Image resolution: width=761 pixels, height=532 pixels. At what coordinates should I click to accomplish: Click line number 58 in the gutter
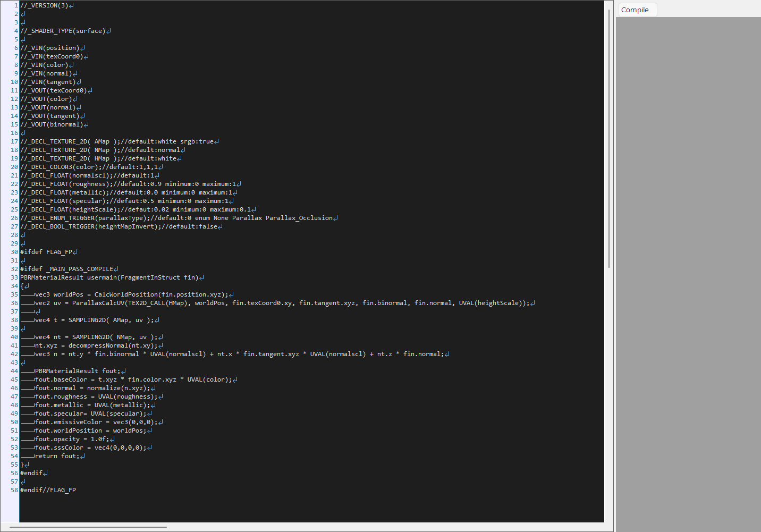coord(14,490)
